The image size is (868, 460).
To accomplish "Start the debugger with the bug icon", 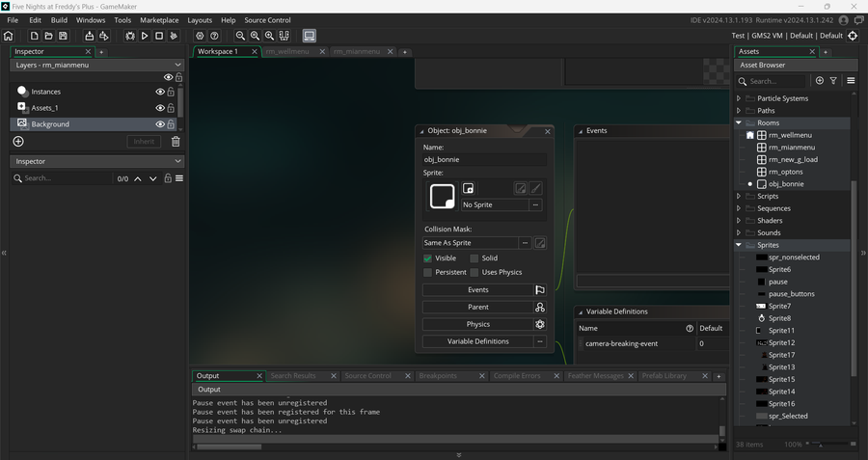I will [130, 36].
